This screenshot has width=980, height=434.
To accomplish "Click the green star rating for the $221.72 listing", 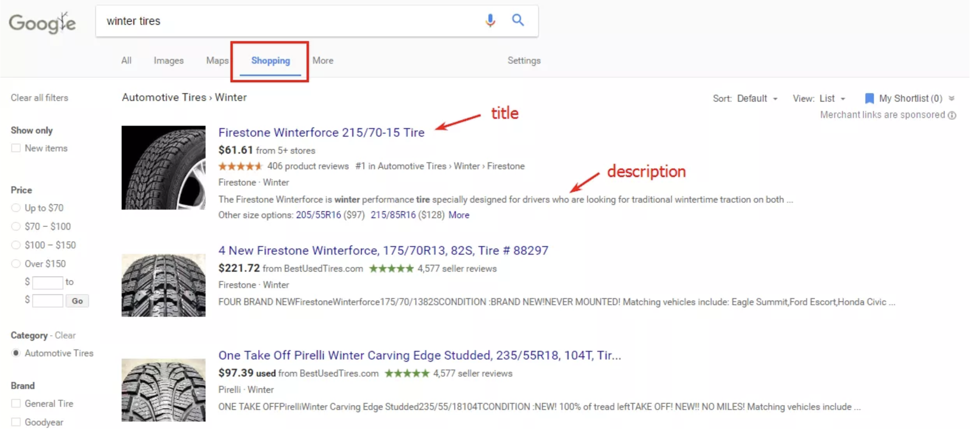I will coord(391,269).
